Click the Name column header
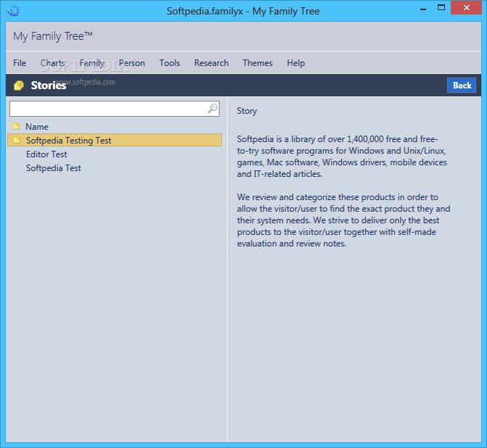Image resolution: width=487 pixels, height=448 pixels. click(x=37, y=127)
